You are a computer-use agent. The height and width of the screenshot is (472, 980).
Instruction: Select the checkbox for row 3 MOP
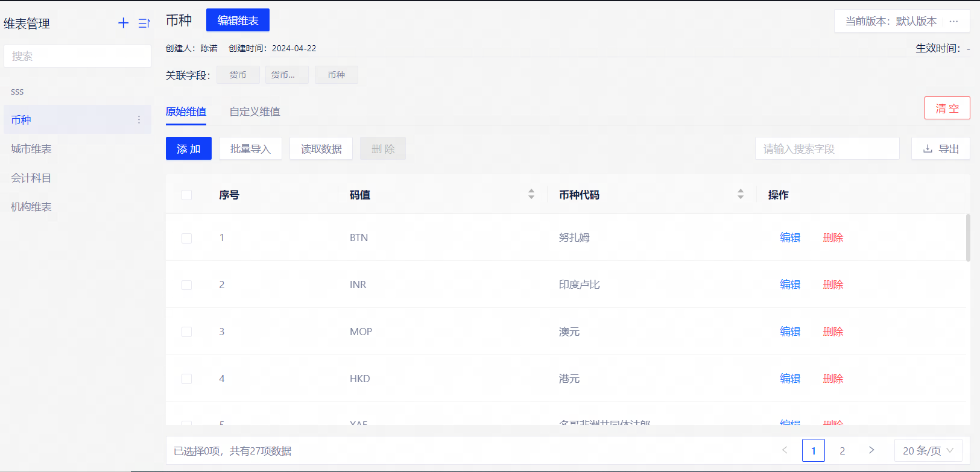point(187,332)
